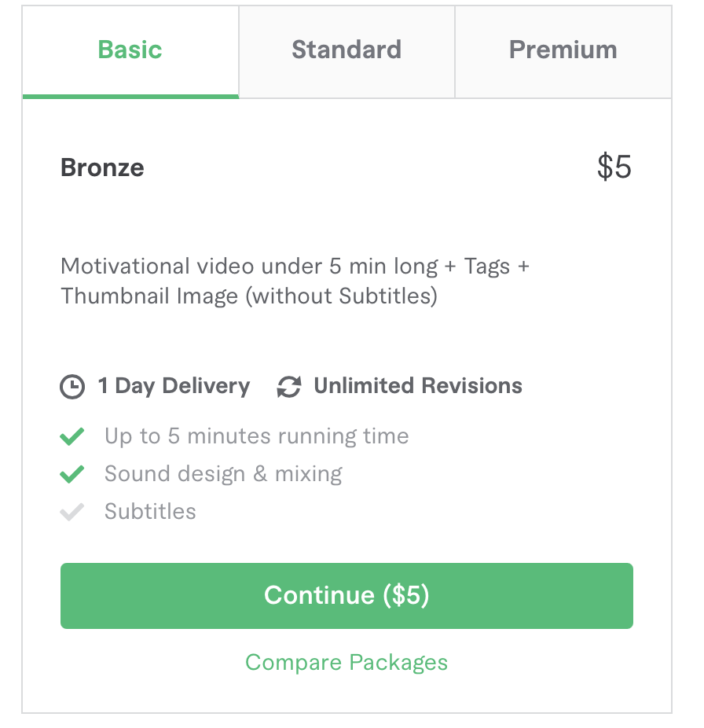Click the clock icon beside 1 Day Delivery
Image resolution: width=704 pixels, height=728 pixels.
(72, 386)
